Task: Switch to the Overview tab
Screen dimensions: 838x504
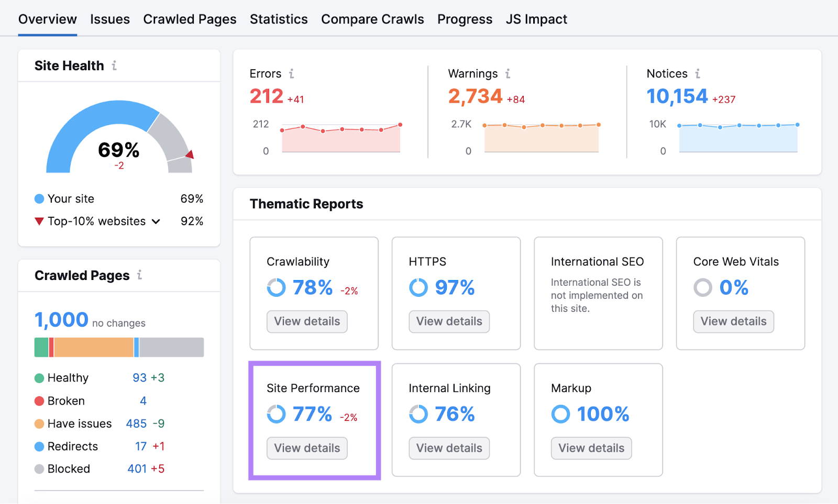Action: pos(48,19)
